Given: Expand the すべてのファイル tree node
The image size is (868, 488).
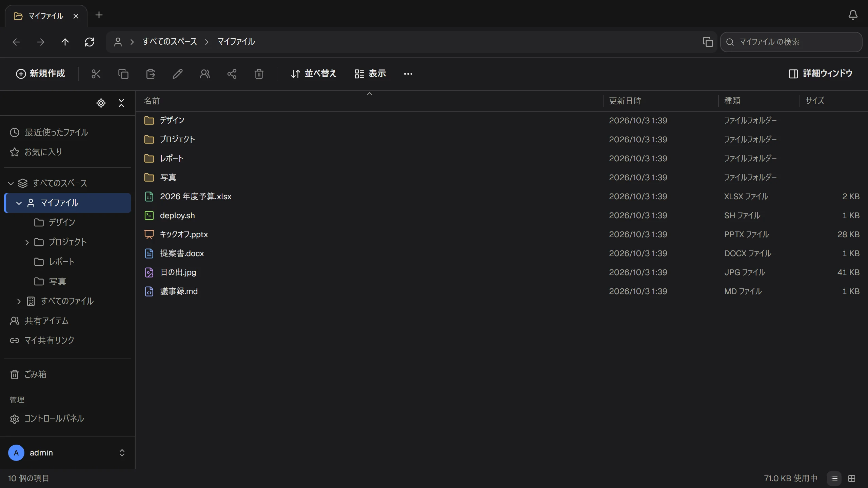Looking at the screenshot, I should point(19,301).
